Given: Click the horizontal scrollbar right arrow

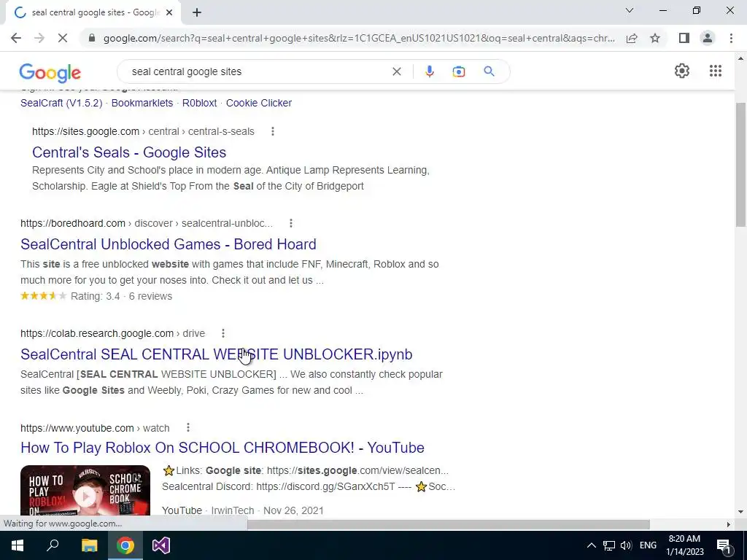Looking at the screenshot, I should click(x=729, y=524).
